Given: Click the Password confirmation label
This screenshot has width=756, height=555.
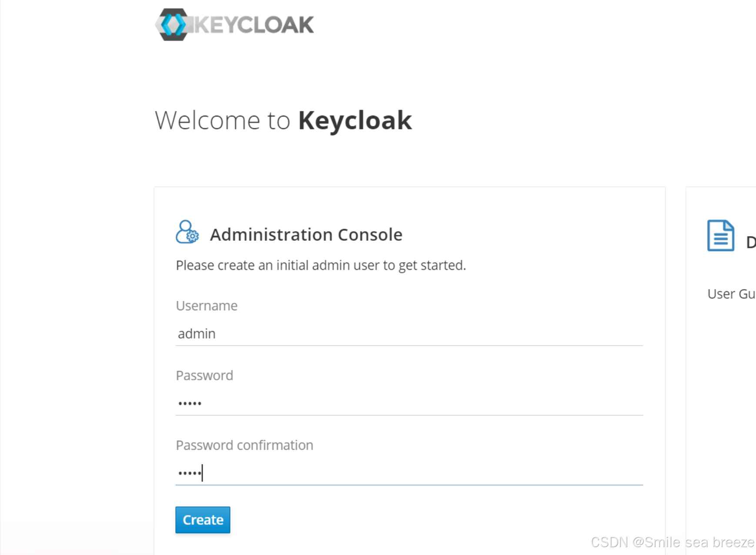Looking at the screenshot, I should tap(244, 445).
